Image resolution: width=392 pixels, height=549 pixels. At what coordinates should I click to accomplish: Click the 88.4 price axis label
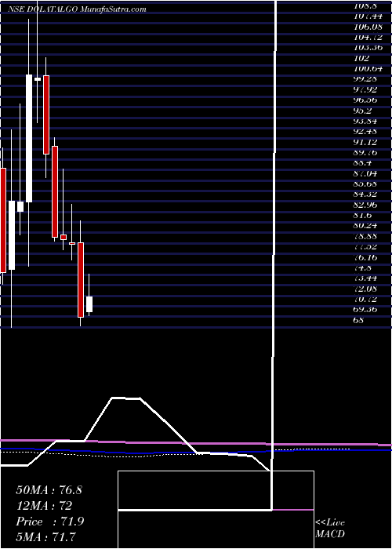(x=363, y=163)
